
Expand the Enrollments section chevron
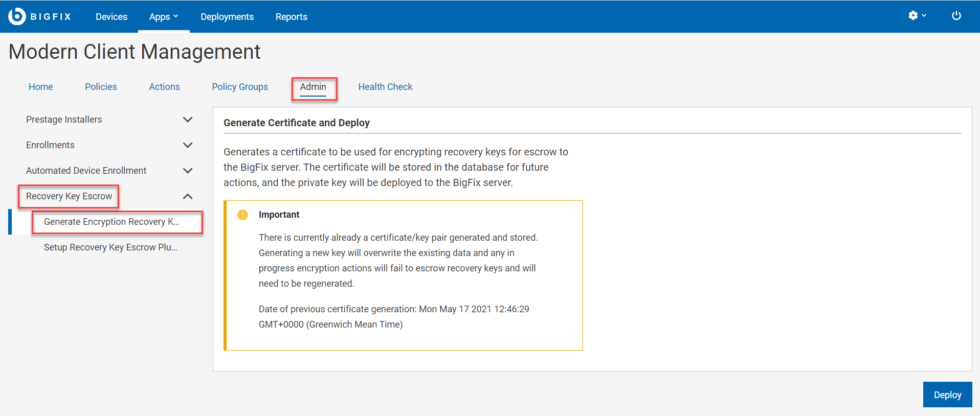pos(188,145)
